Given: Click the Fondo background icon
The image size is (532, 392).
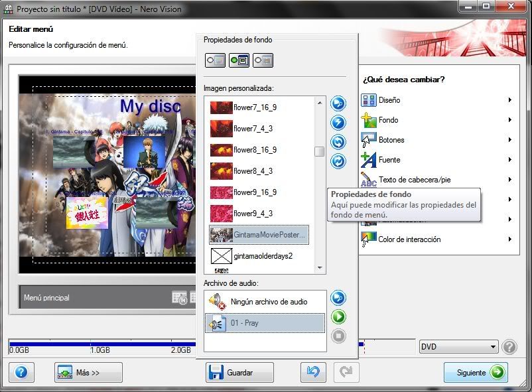Looking at the screenshot, I should point(368,120).
